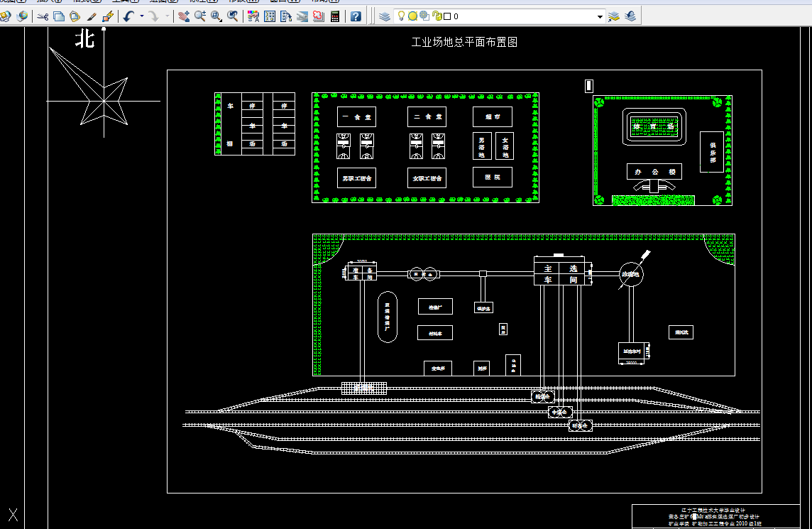Click the Cut (scissors) toolbar icon
The height and width of the screenshot is (529, 812).
(x=43, y=16)
